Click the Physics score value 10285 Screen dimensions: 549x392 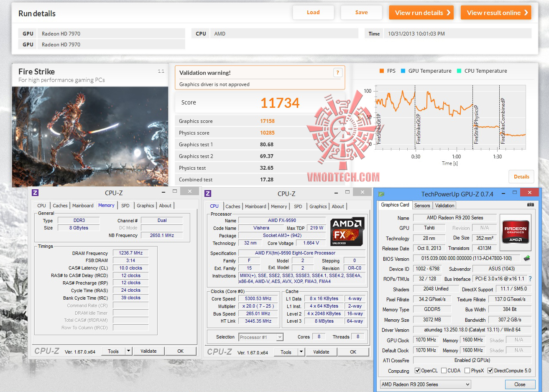coord(267,133)
